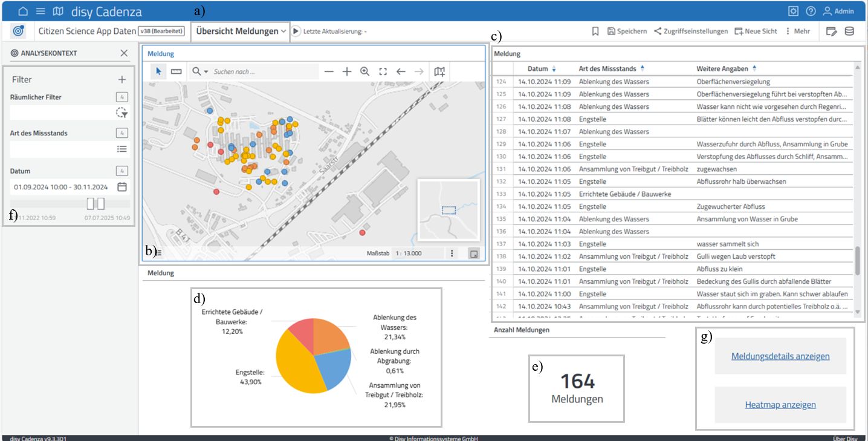
Task: Open the map search type dropdown arrow
Action: point(206,72)
